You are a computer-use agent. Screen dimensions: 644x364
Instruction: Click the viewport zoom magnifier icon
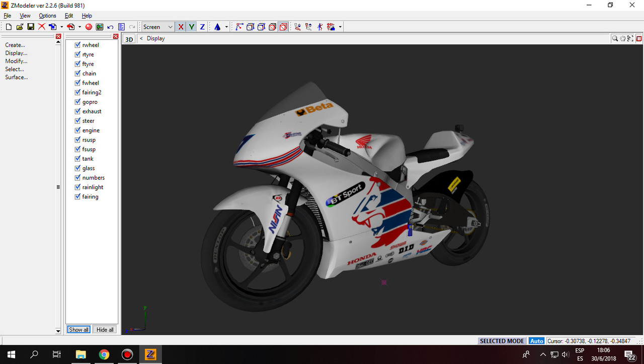[615, 38]
